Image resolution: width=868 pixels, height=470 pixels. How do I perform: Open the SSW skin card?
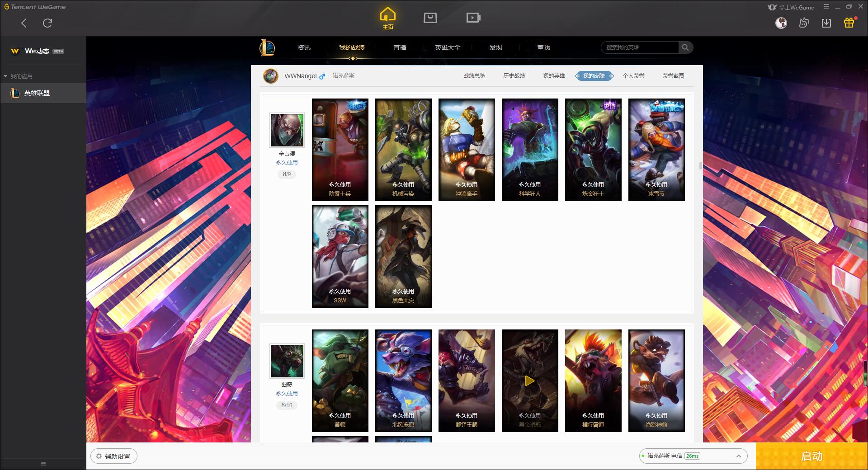pyautogui.click(x=340, y=256)
